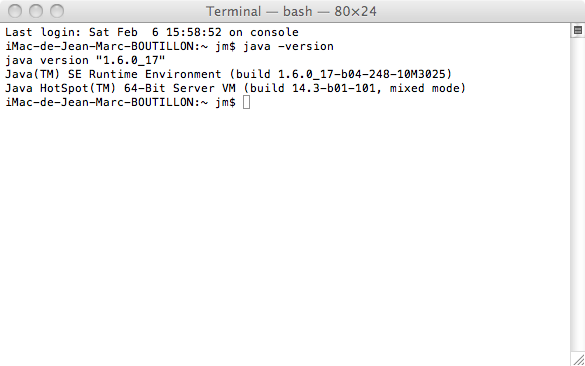Click 'mixed mode' at the end of HotSpot line

pos(424,88)
